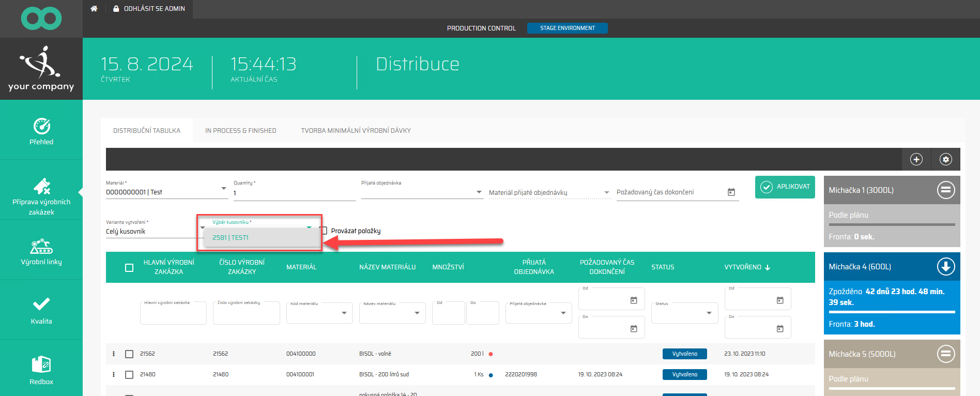Toggle select-all checkbox in table header
Screen dimensions: 980x396
pyautogui.click(x=129, y=267)
